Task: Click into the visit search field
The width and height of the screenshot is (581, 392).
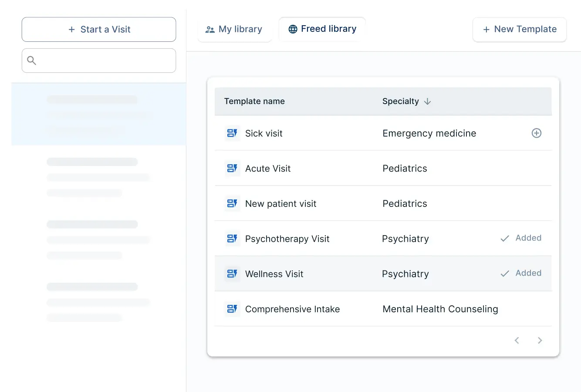Action: (105, 61)
